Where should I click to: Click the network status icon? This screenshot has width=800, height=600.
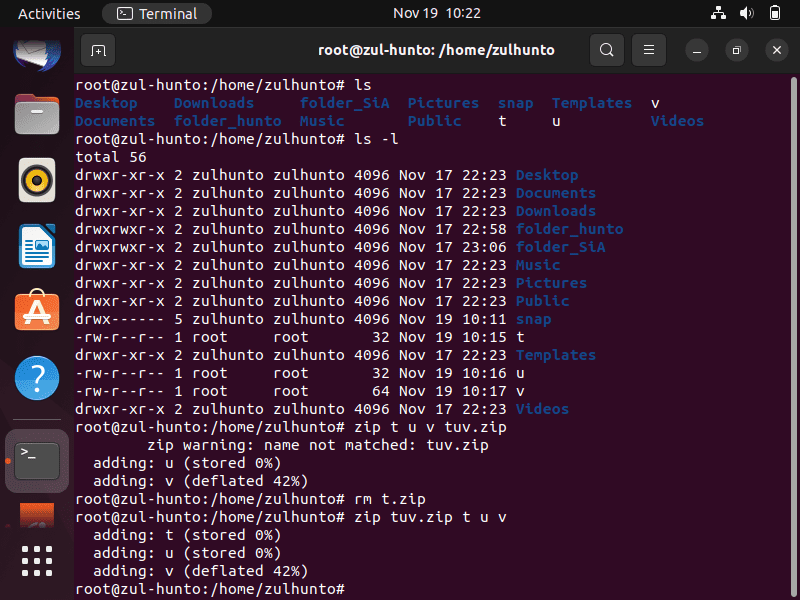pos(718,13)
